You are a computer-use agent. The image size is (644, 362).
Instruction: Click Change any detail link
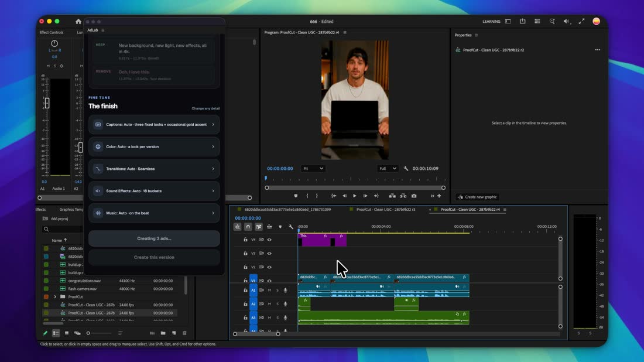coord(205,108)
